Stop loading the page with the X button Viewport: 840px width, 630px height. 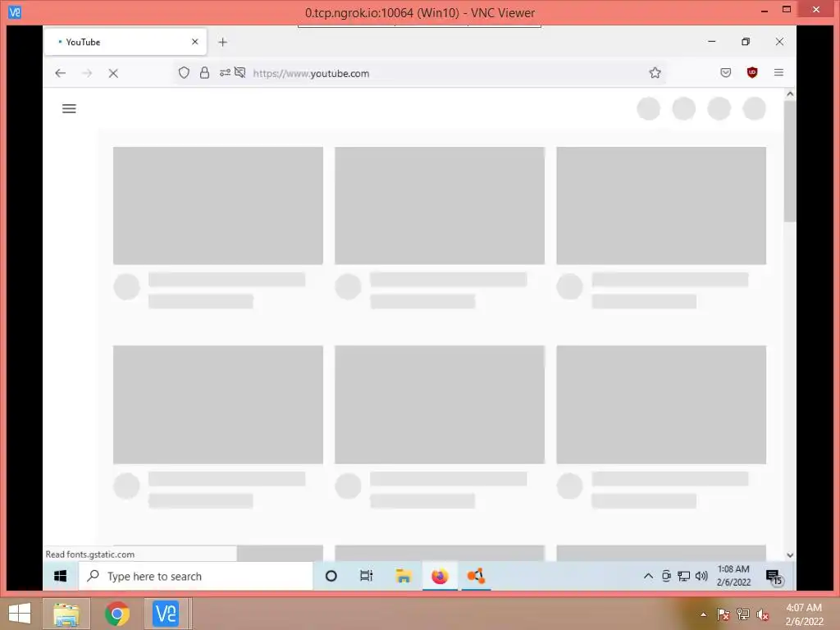[113, 73]
